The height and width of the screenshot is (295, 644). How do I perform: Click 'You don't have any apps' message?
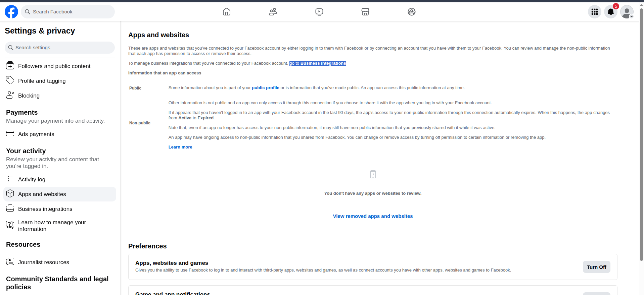(373, 193)
